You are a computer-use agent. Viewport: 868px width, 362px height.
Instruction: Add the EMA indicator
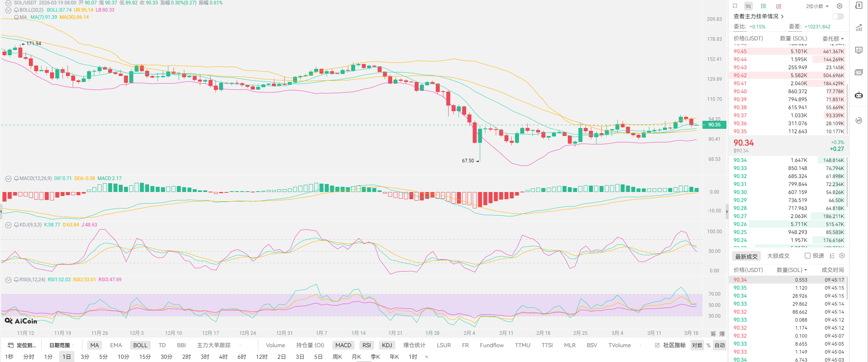116,345
